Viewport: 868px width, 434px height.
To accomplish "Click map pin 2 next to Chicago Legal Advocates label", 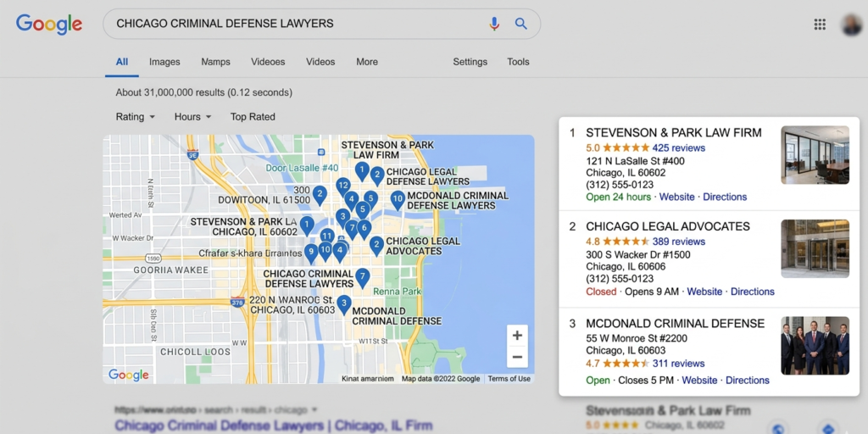I will (x=376, y=246).
